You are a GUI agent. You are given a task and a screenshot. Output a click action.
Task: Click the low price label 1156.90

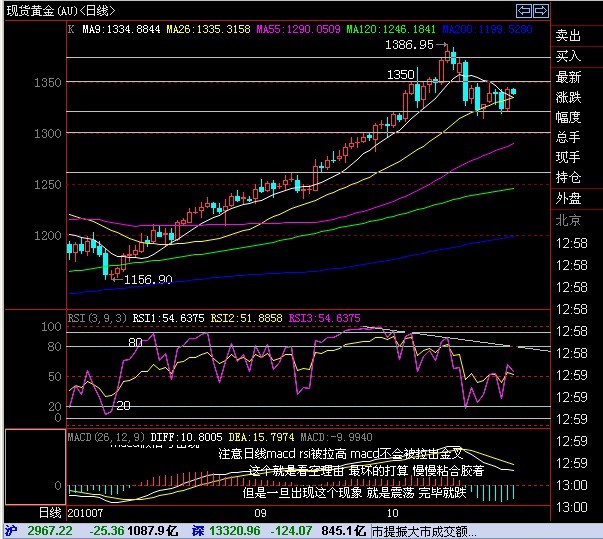tap(148, 279)
